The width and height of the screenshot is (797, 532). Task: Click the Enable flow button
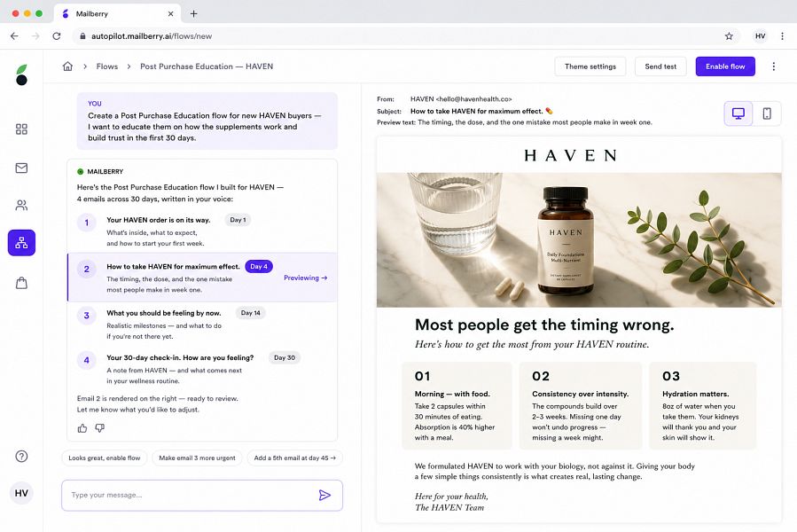[x=725, y=66]
